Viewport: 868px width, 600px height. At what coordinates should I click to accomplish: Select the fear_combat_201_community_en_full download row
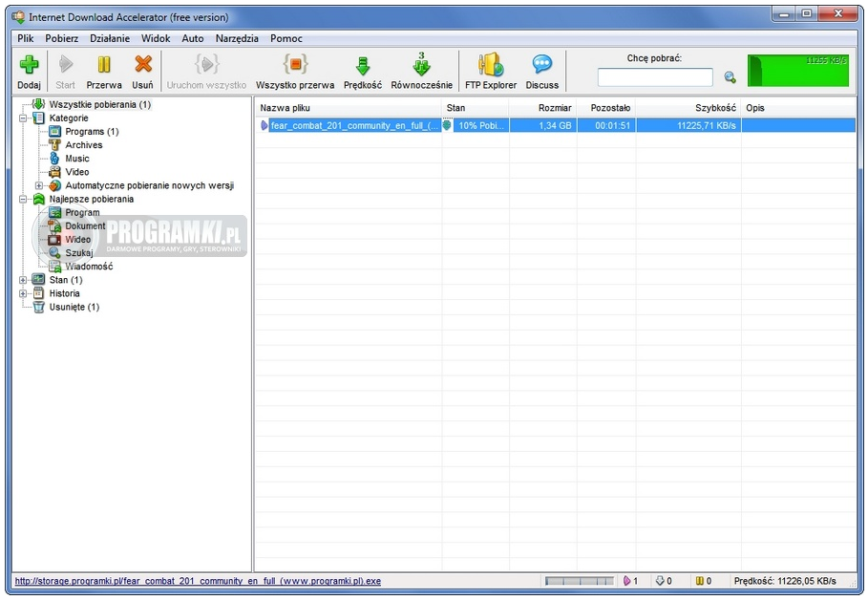(x=555, y=125)
